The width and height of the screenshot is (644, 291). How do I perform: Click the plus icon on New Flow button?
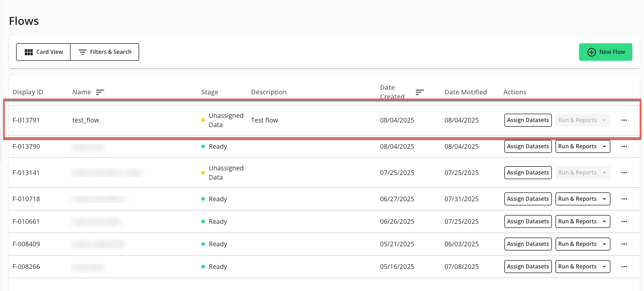coord(591,52)
